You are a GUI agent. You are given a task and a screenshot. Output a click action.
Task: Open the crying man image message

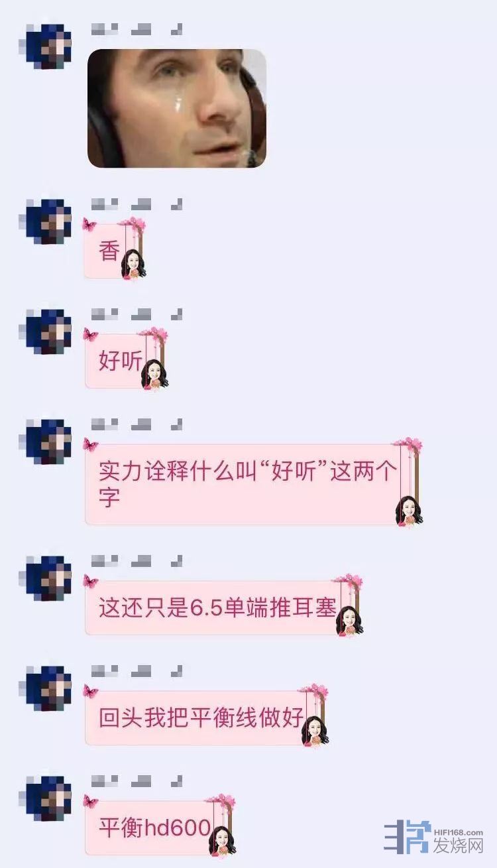(x=177, y=108)
